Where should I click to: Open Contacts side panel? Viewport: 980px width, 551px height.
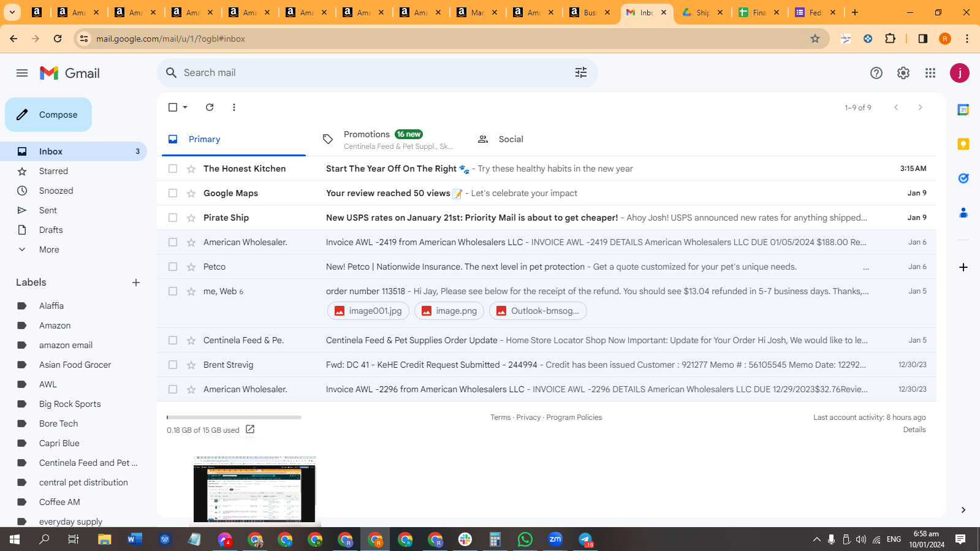point(963,213)
